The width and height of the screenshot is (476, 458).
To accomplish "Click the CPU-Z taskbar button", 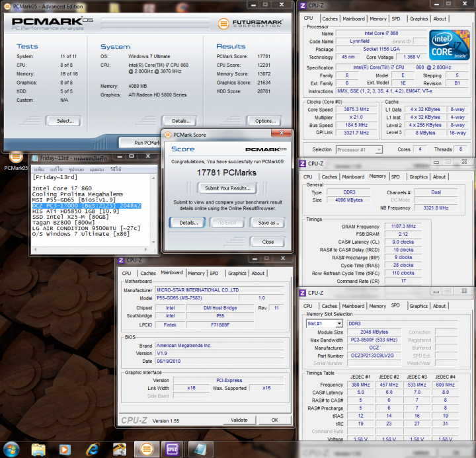I will (173, 449).
